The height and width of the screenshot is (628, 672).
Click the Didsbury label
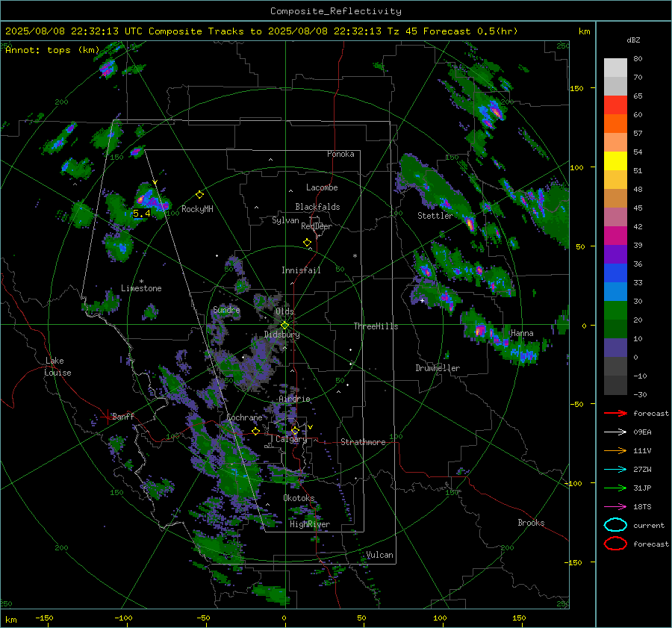pos(281,335)
